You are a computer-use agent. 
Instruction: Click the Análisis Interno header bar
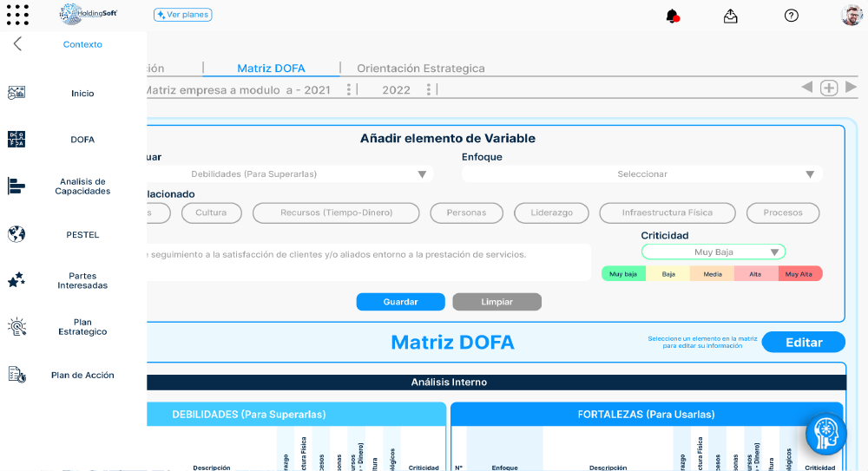(496, 382)
